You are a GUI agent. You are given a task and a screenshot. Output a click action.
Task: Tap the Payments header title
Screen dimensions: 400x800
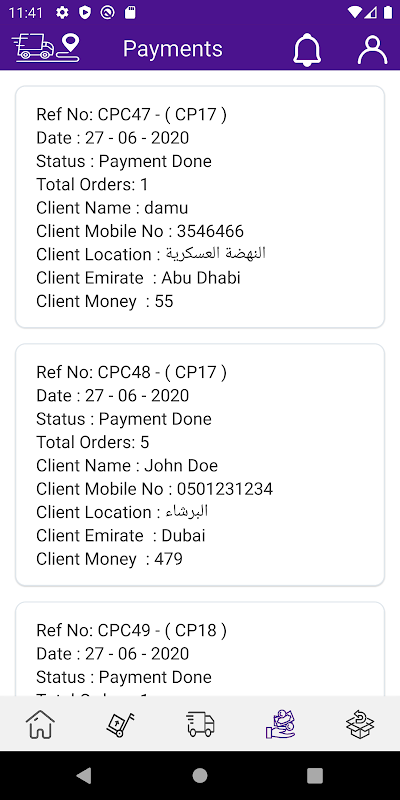click(172, 49)
